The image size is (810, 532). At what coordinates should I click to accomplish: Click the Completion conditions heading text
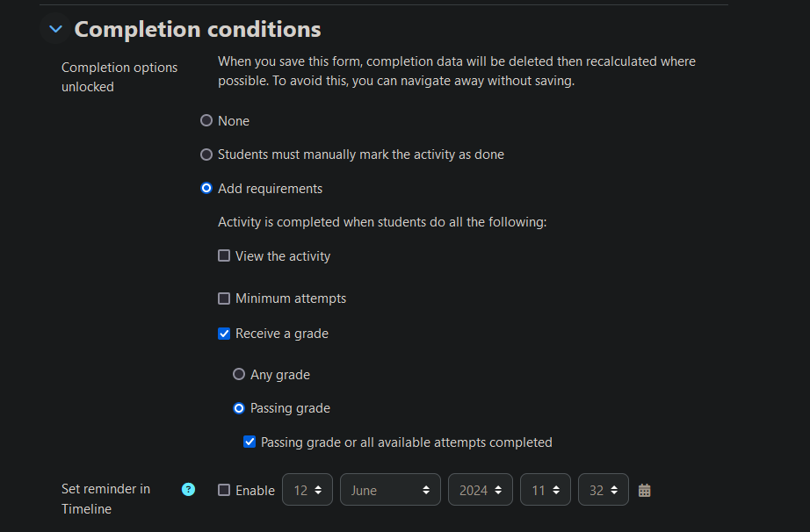[198, 30]
